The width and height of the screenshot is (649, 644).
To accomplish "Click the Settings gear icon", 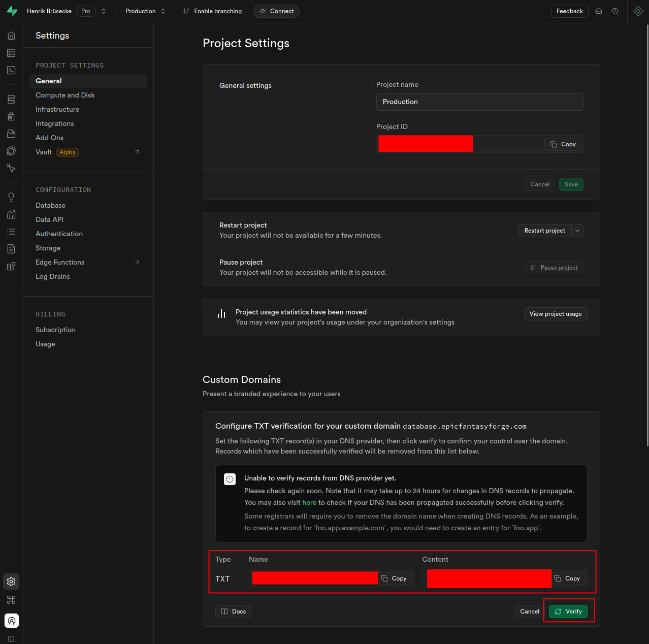I will [11, 582].
